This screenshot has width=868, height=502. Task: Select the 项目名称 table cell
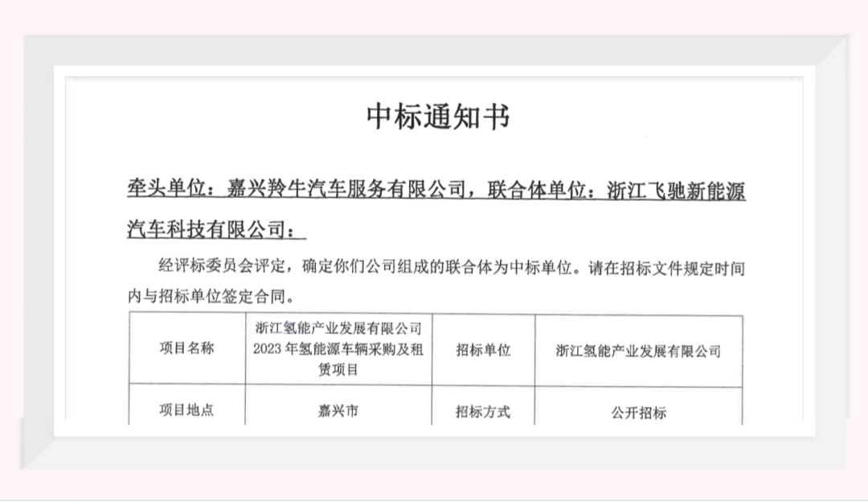(187, 348)
